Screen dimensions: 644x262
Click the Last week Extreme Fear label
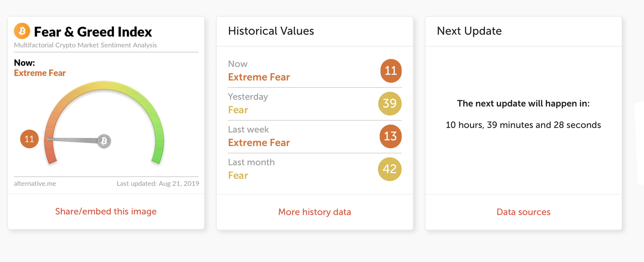259,143
